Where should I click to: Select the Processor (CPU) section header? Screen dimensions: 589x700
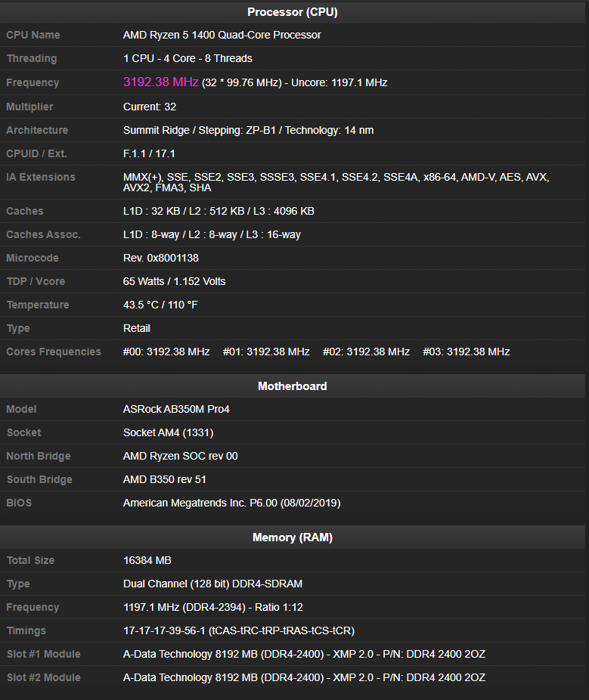click(293, 12)
